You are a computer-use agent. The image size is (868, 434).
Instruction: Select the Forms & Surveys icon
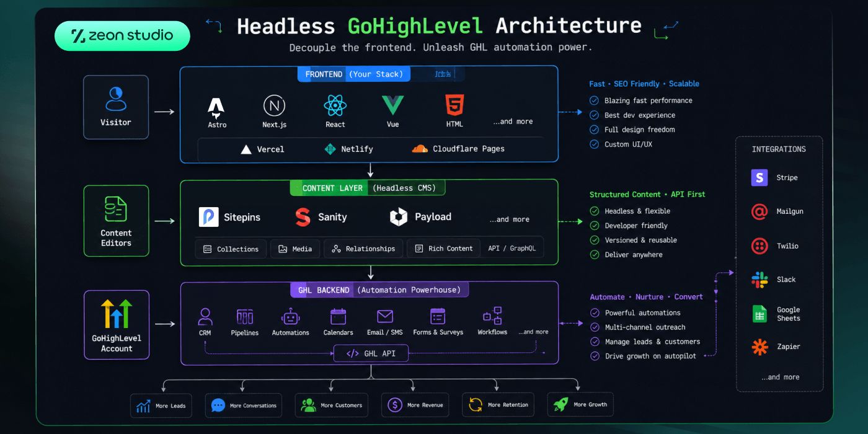(x=438, y=317)
